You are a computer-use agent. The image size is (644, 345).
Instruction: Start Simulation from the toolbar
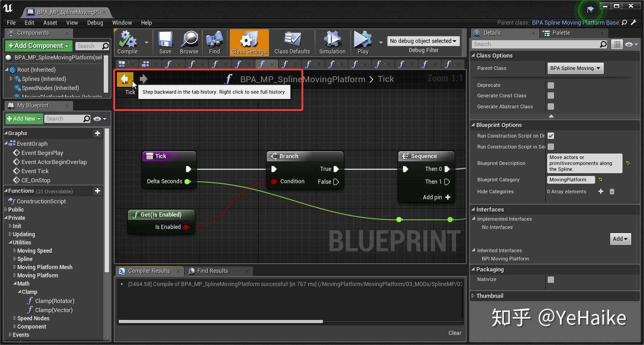[x=332, y=42]
